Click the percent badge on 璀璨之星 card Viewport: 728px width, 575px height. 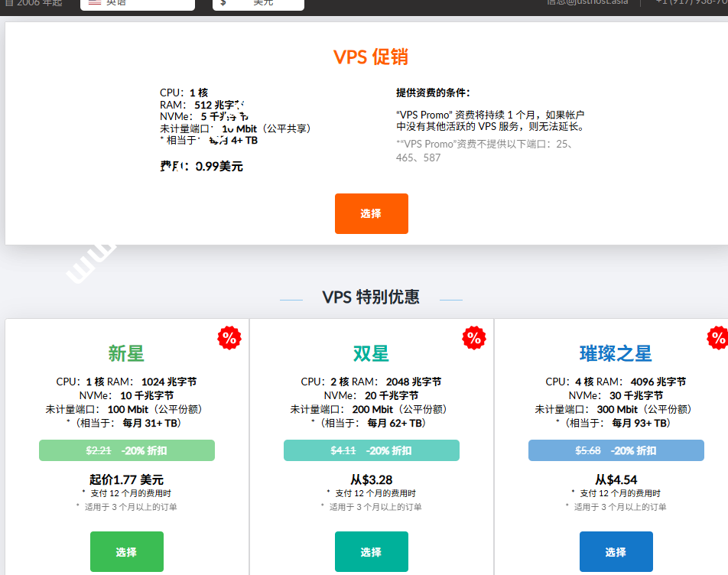(x=717, y=337)
